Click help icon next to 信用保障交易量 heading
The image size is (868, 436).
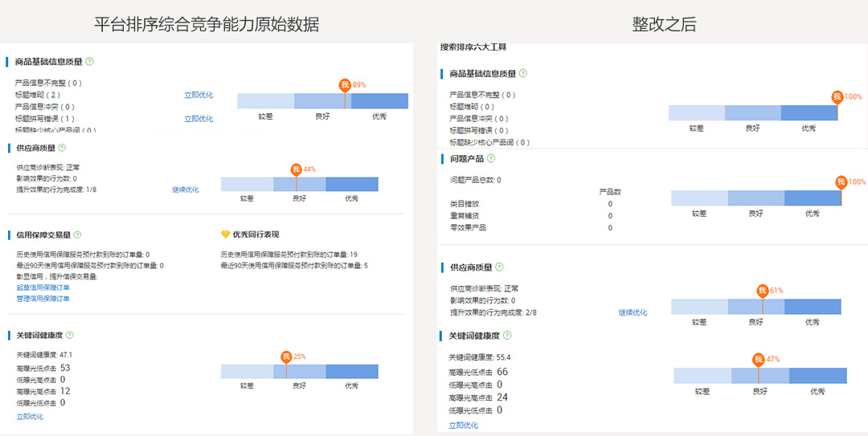(x=78, y=234)
